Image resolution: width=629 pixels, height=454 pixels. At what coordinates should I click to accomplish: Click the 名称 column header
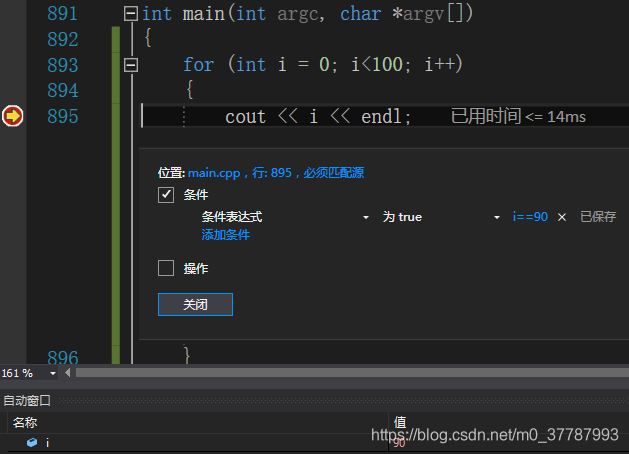[25, 422]
